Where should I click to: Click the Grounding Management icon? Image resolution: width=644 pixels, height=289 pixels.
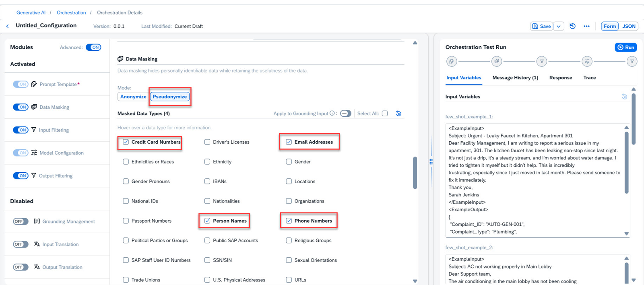tap(37, 221)
